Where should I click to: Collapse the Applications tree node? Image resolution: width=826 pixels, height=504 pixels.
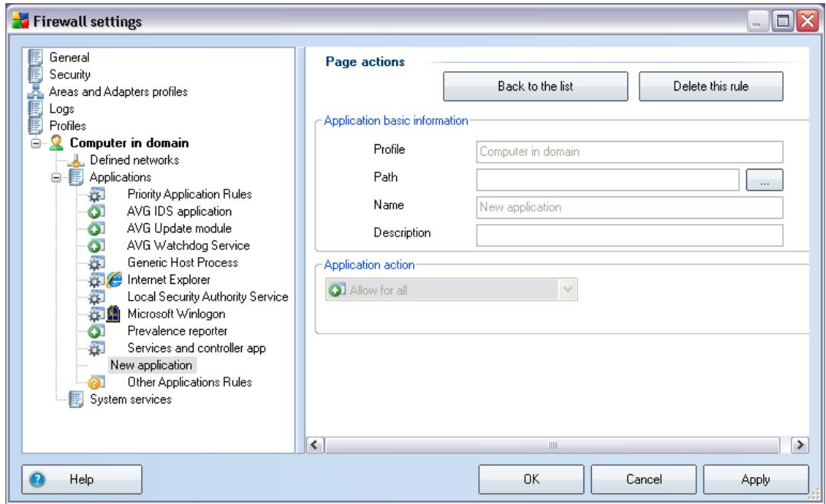point(56,177)
